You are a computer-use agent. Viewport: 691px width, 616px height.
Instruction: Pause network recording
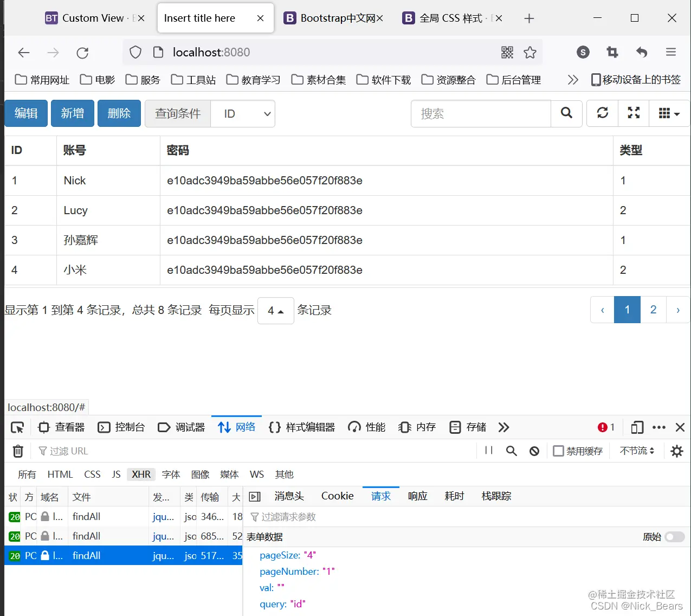click(x=489, y=451)
